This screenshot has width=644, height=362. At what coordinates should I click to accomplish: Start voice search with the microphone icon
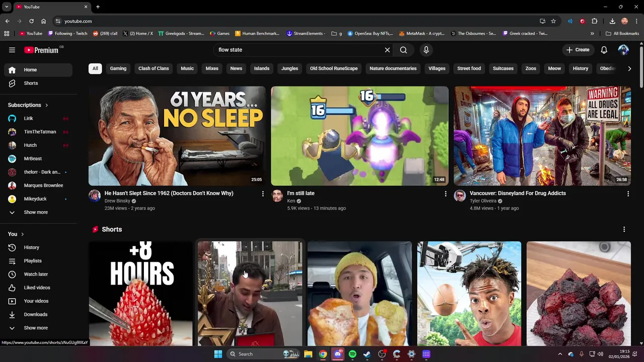pos(426,50)
